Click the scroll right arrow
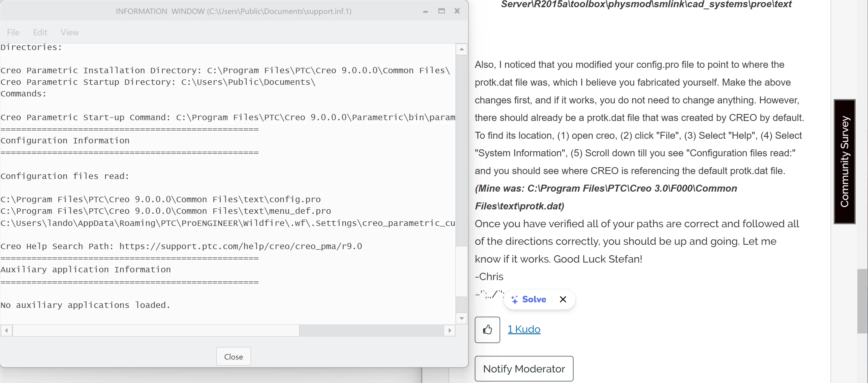 450,330
